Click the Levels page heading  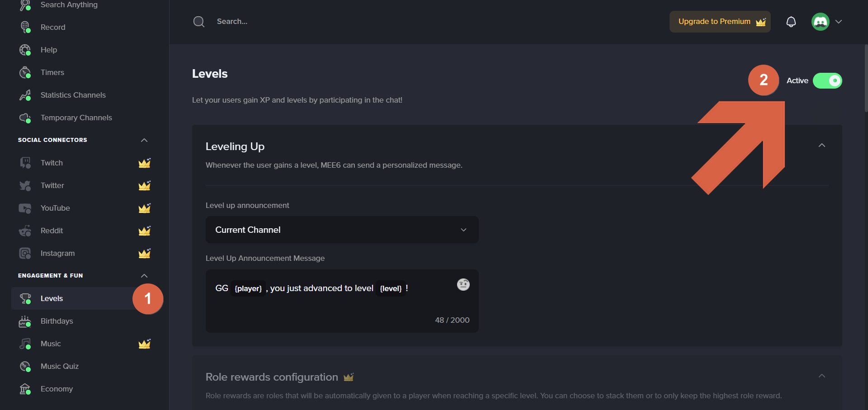[x=210, y=74]
